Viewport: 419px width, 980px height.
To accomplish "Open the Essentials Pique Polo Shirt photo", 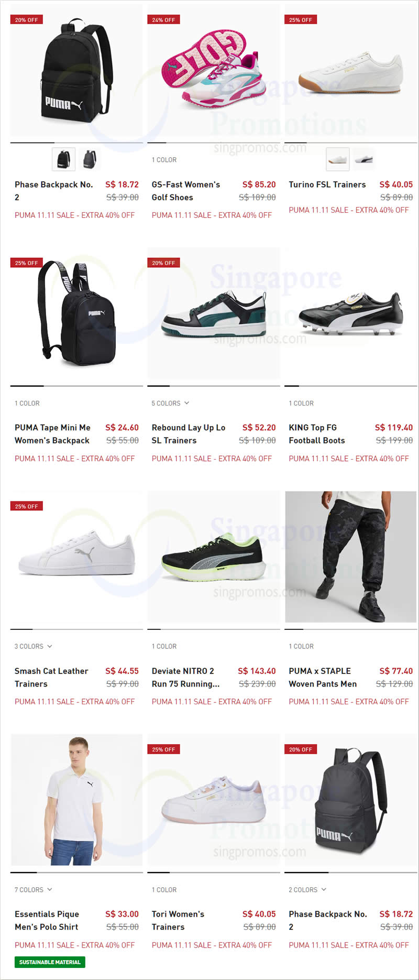I will tap(76, 800).
